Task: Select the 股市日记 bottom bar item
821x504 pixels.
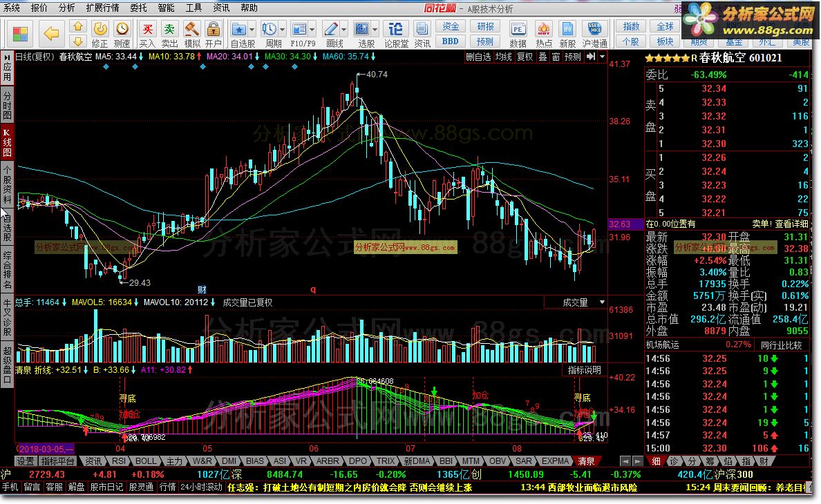Action: pos(106,487)
